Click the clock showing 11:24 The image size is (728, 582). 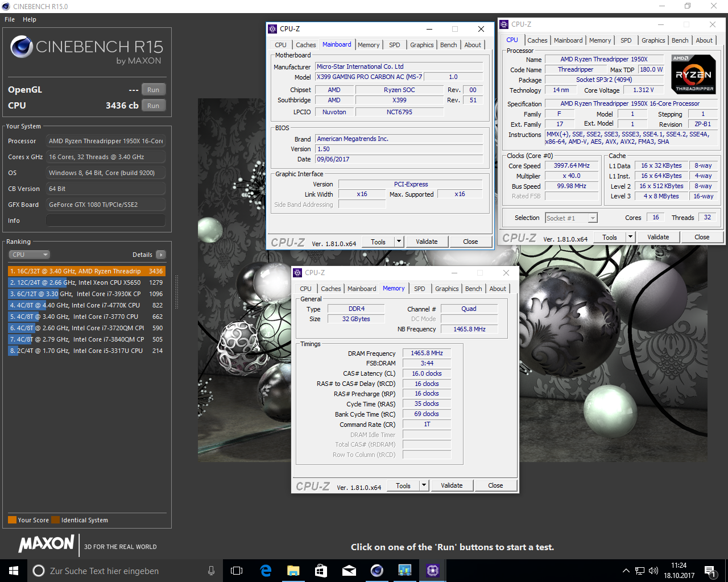679,566
